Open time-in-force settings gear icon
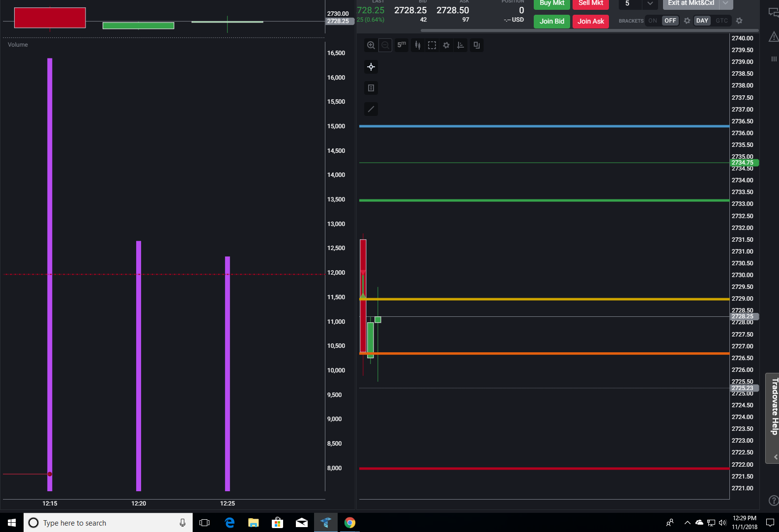The image size is (779, 532). click(x=739, y=21)
